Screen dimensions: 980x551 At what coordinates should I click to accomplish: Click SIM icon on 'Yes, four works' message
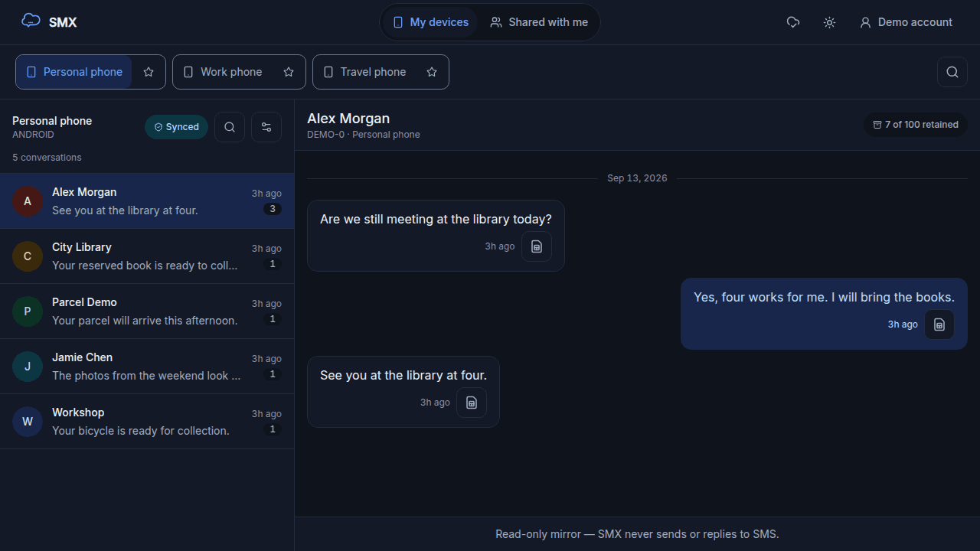coord(939,324)
